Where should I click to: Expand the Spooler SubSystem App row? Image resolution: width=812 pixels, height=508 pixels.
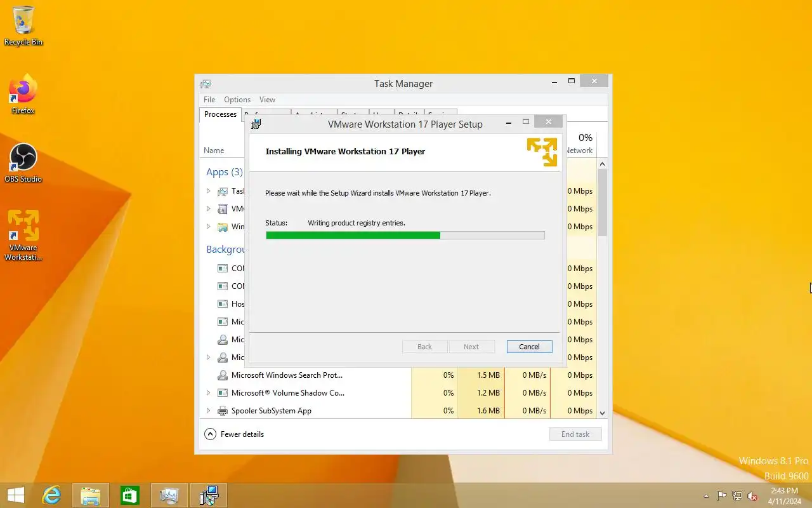pyautogui.click(x=208, y=411)
